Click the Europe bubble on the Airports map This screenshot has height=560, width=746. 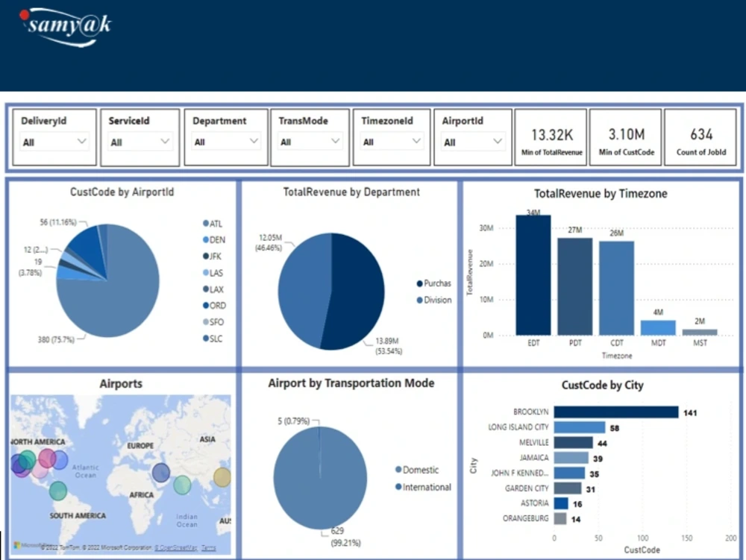point(160,474)
